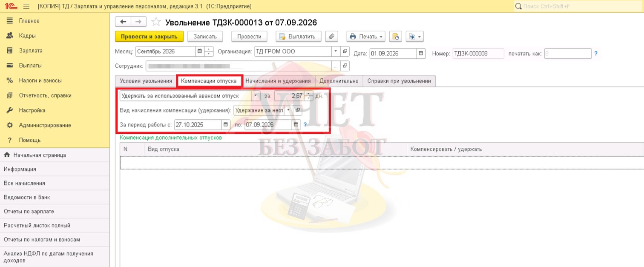
Task: Open attached files via the paperclip icon
Action: [332, 37]
